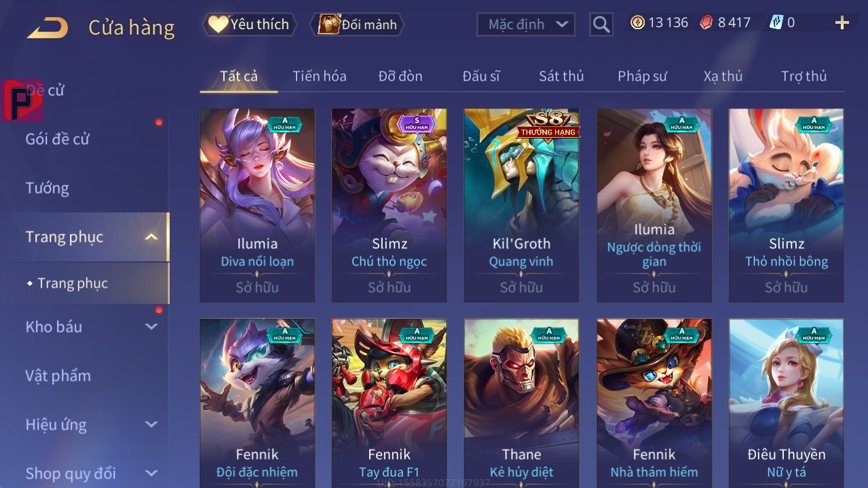Switch to the Pháp sư tab
Viewport: 868px width, 488px height.
[x=642, y=76]
